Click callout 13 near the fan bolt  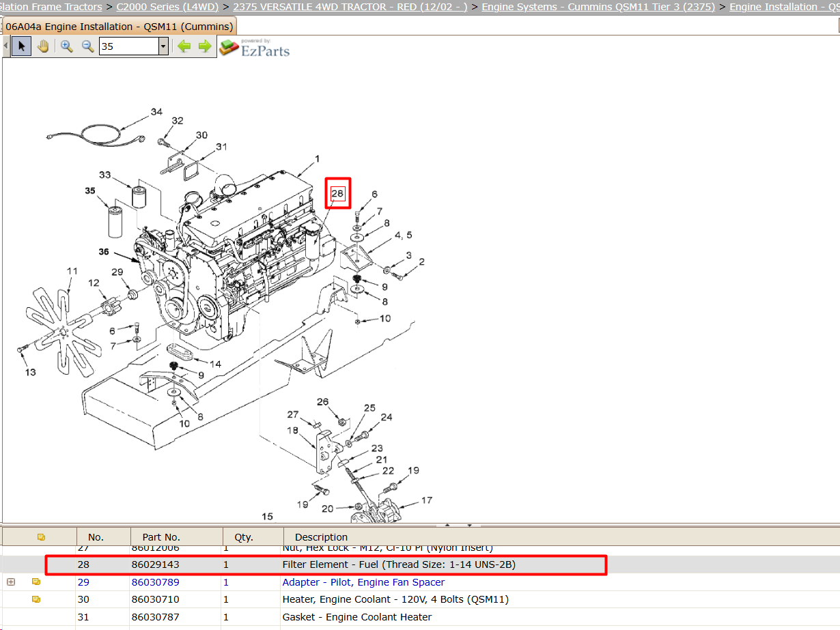[30, 372]
